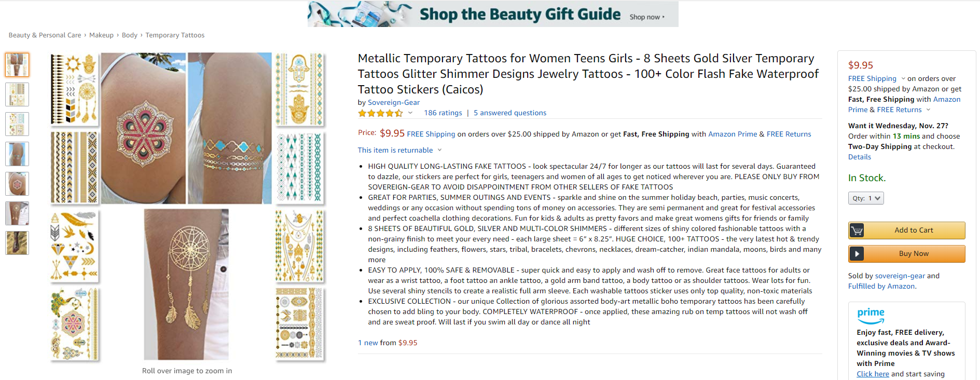Viewport: 980px width, 380px height.
Task: Select the first product thumbnail
Action: (17, 65)
